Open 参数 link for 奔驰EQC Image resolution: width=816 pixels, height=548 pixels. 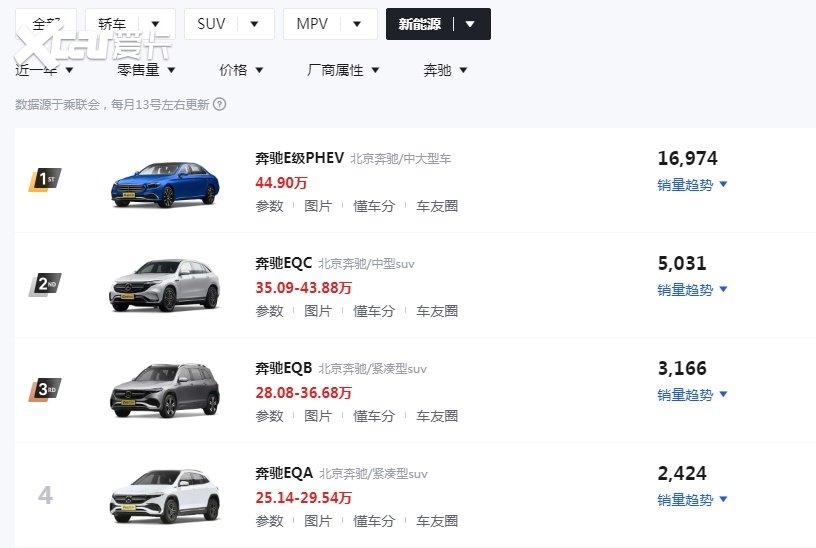(269, 311)
